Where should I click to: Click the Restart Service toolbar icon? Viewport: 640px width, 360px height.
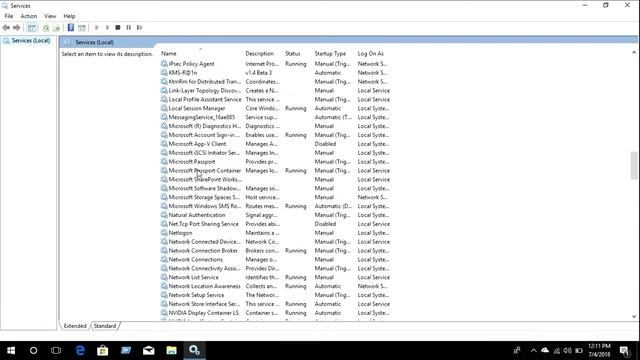(x=139, y=28)
